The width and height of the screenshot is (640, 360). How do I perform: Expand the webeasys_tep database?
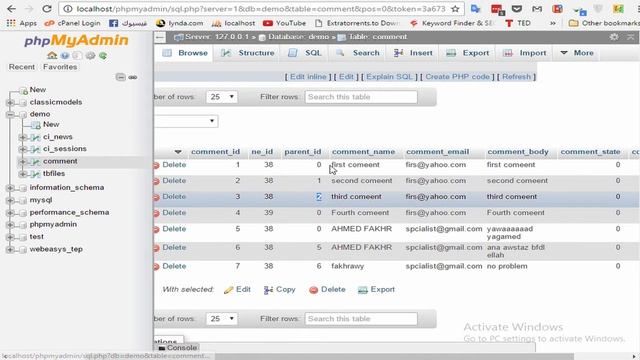click(10, 249)
